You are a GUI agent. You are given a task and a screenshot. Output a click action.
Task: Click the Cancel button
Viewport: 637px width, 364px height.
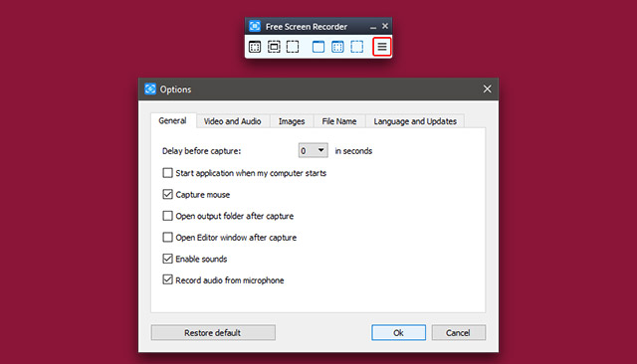(458, 333)
